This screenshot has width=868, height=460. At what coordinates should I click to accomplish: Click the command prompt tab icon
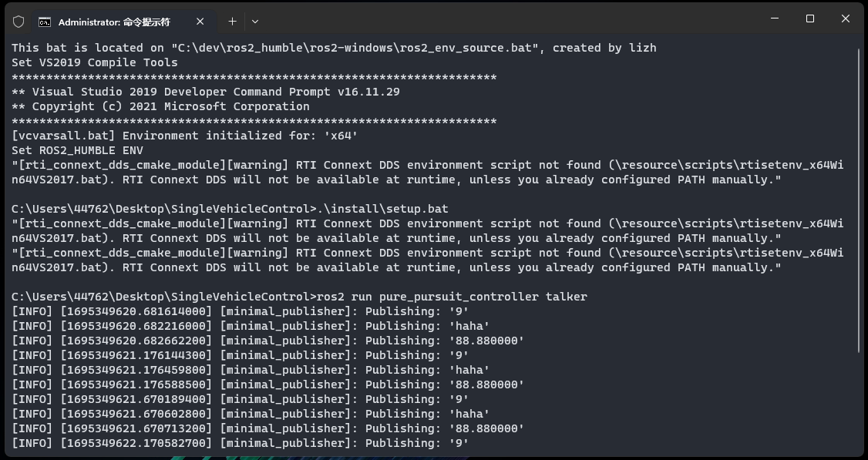pyautogui.click(x=45, y=22)
